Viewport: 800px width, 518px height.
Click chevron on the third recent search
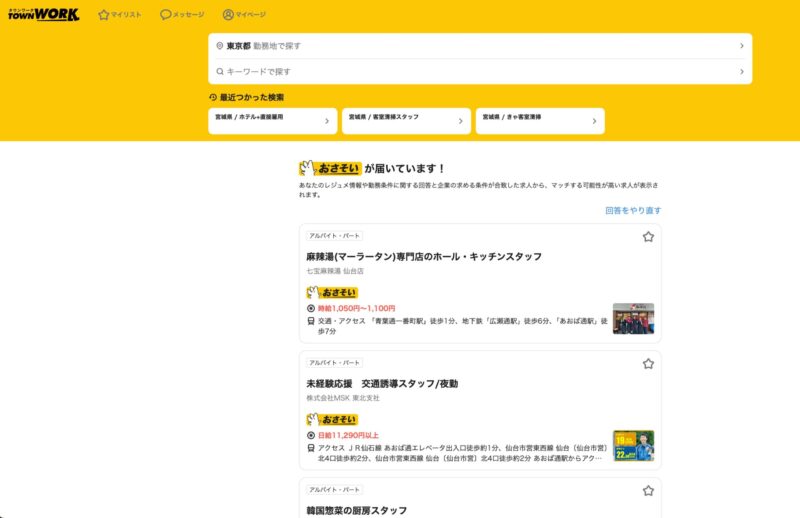[594, 122]
